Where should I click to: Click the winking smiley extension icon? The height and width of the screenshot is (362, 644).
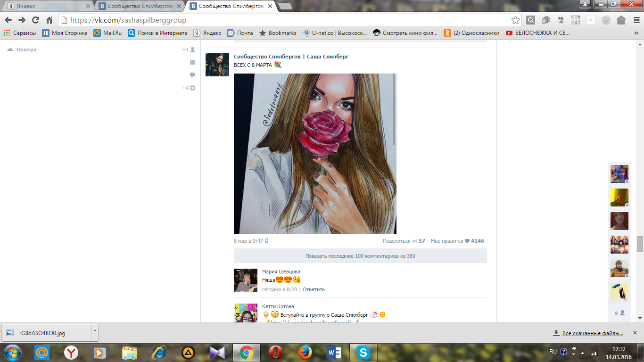tap(606, 20)
